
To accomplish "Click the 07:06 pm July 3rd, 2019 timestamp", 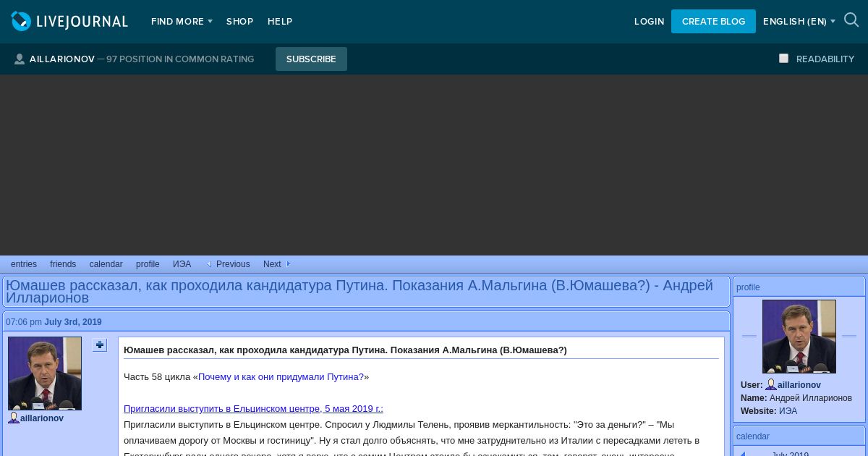I will (x=54, y=322).
